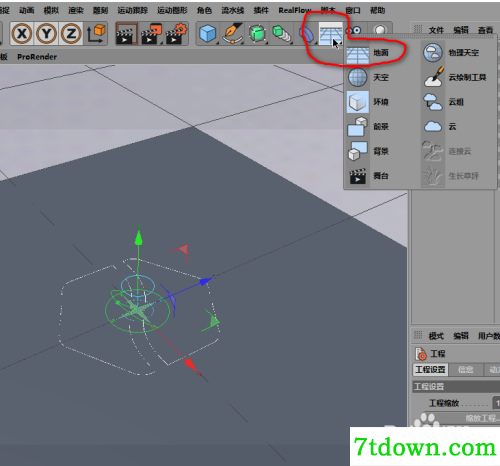Click the 工程缩放 value field
The width and height of the screenshot is (500, 466).
point(496,403)
